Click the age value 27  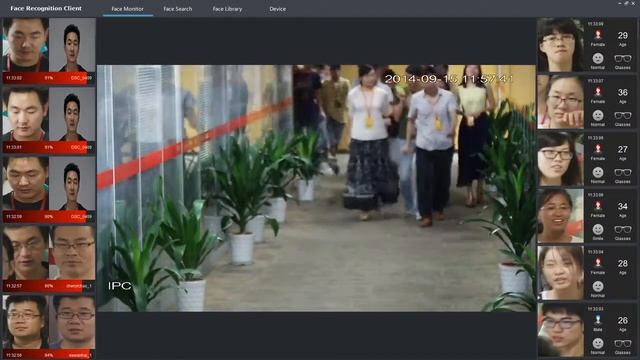point(622,149)
